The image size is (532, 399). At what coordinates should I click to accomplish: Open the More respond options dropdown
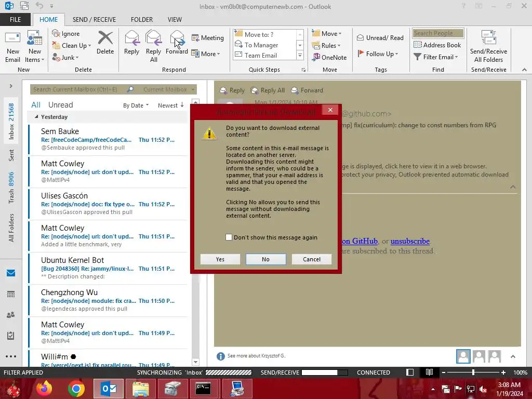click(206, 54)
